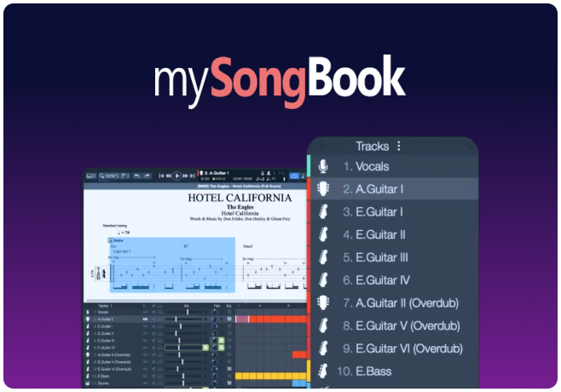Click the E.Guitar I electric guitar icon

click(323, 211)
